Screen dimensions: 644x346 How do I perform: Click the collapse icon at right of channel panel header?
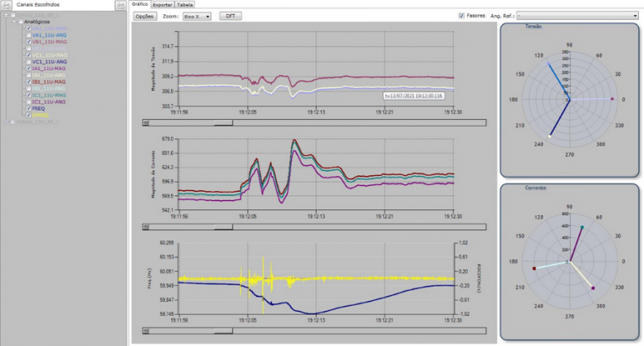pyautogui.click(x=121, y=5)
